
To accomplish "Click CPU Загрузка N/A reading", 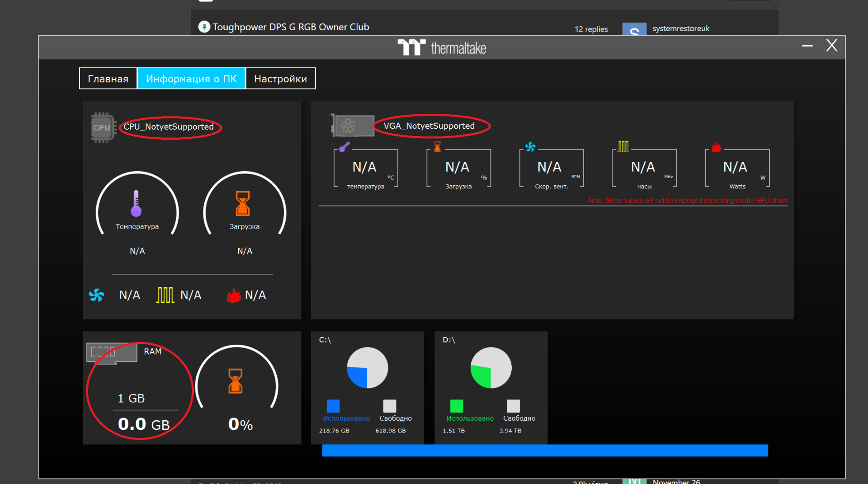I will (x=245, y=251).
